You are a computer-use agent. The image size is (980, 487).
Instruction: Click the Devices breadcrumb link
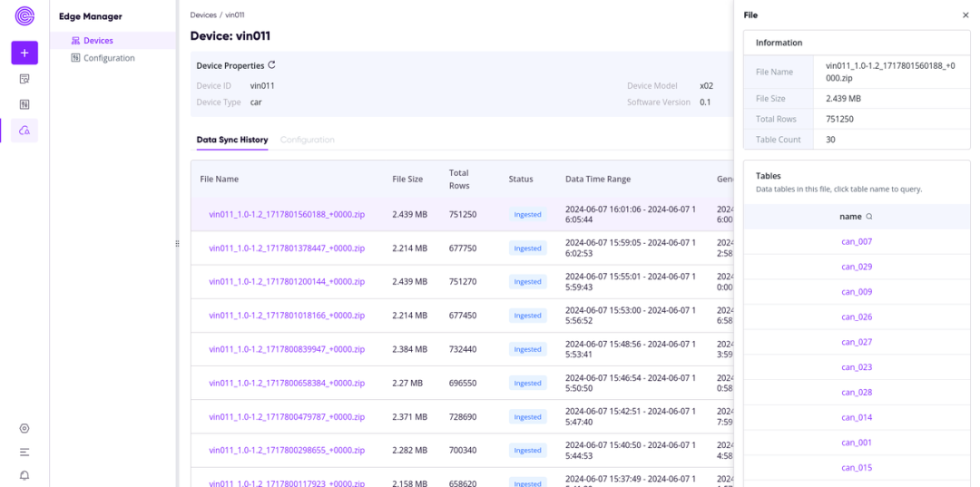click(x=203, y=15)
